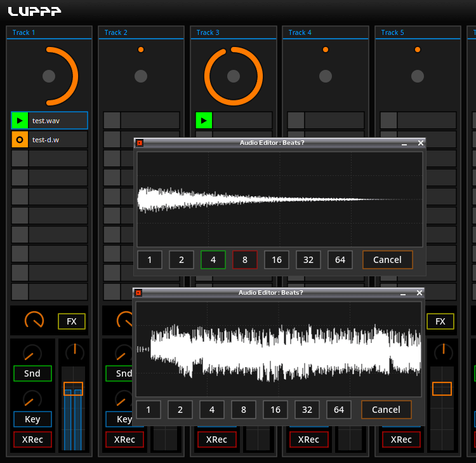Toggle XRec on Track 1

(32, 440)
